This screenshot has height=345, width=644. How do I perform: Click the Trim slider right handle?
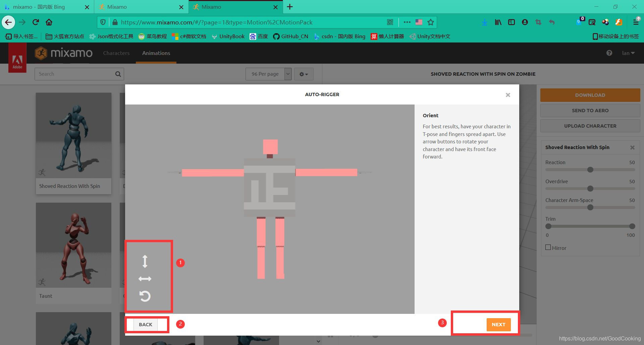(632, 226)
